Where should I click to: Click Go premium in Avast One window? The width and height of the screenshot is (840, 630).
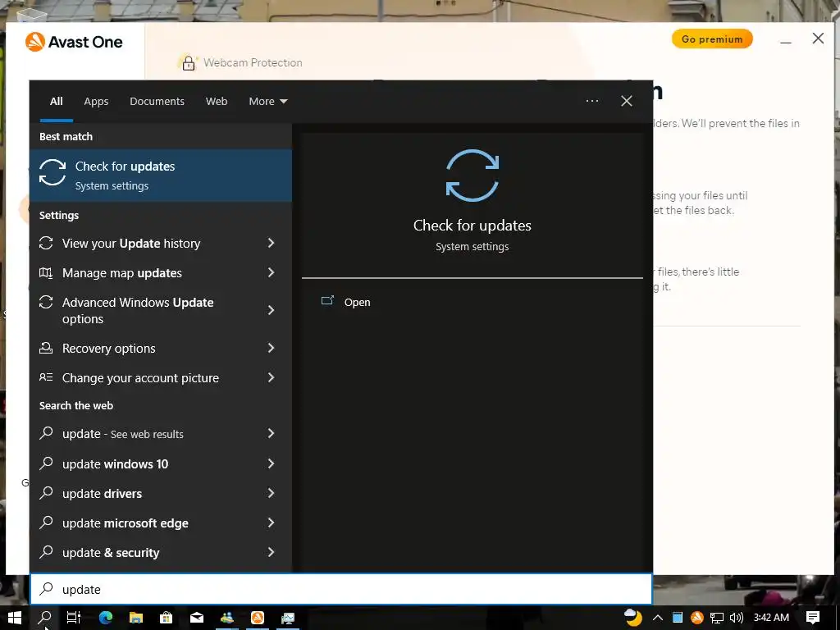712,39
